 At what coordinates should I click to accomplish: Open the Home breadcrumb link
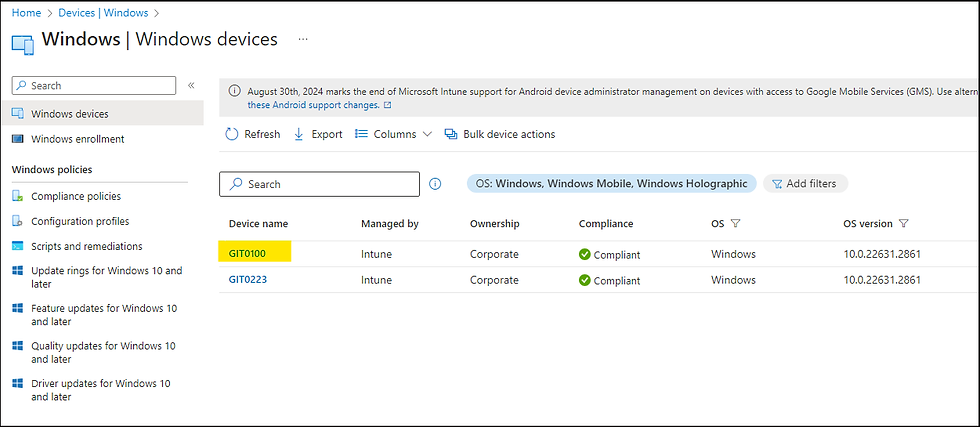tap(26, 13)
